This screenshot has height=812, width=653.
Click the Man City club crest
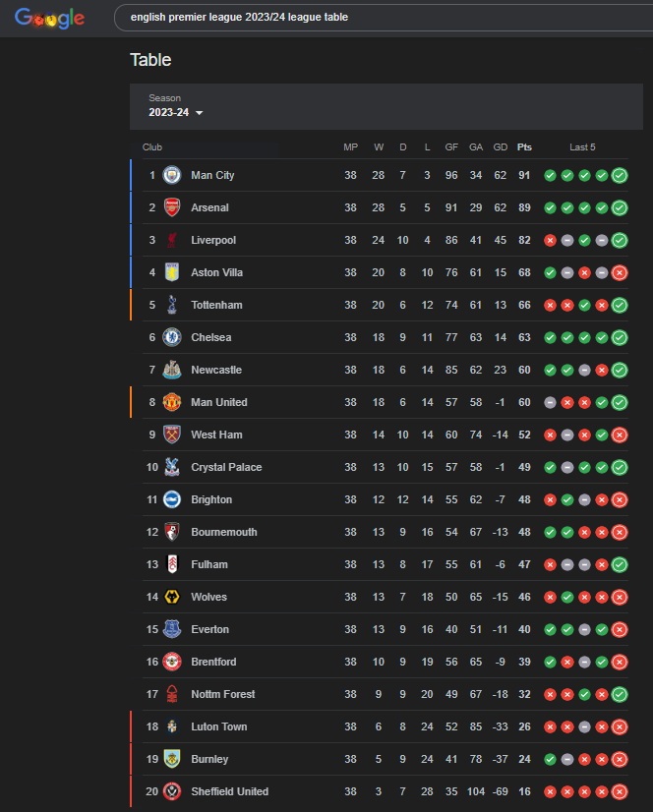pos(172,175)
